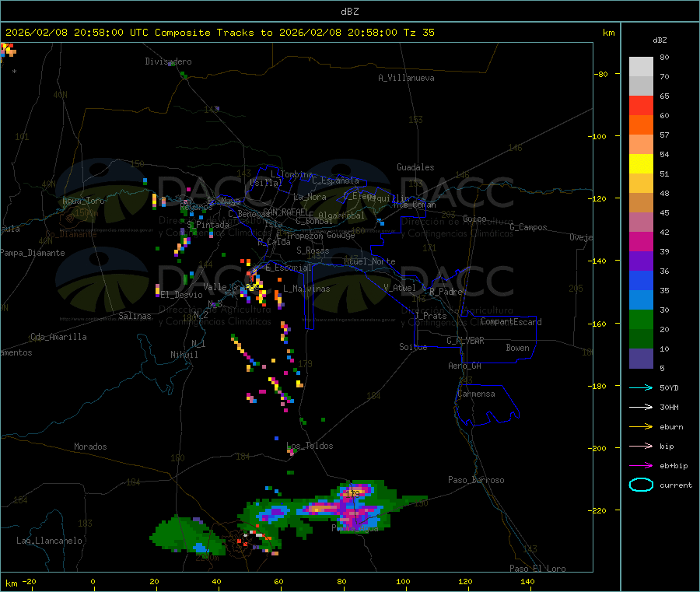The image size is (700, 592).
Task: Select the purple 5 dBZ color swatch
Action: pyautogui.click(x=641, y=359)
